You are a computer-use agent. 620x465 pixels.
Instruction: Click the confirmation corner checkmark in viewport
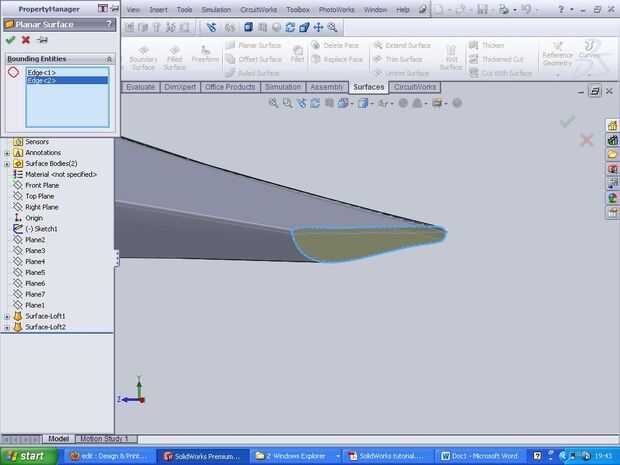[x=567, y=121]
